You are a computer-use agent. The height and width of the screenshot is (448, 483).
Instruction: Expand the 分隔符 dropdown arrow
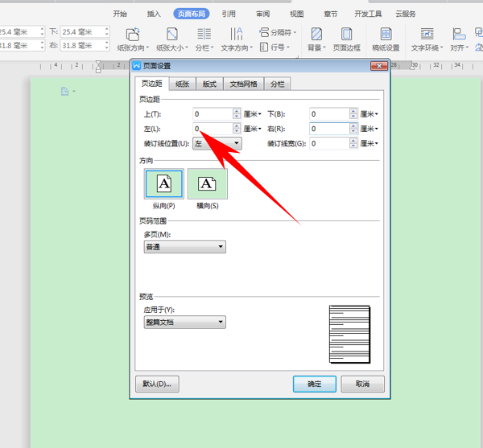pos(295,32)
